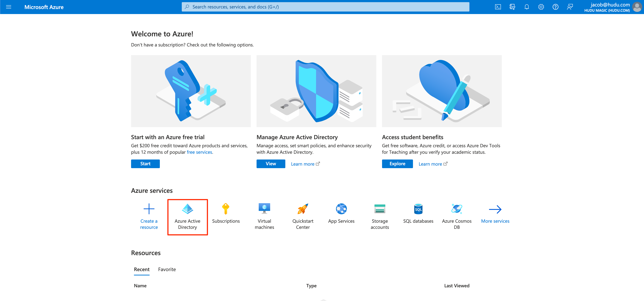644x301 pixels.
Task: Click the student benefits cloud illustration
Action: pos(442,91)
